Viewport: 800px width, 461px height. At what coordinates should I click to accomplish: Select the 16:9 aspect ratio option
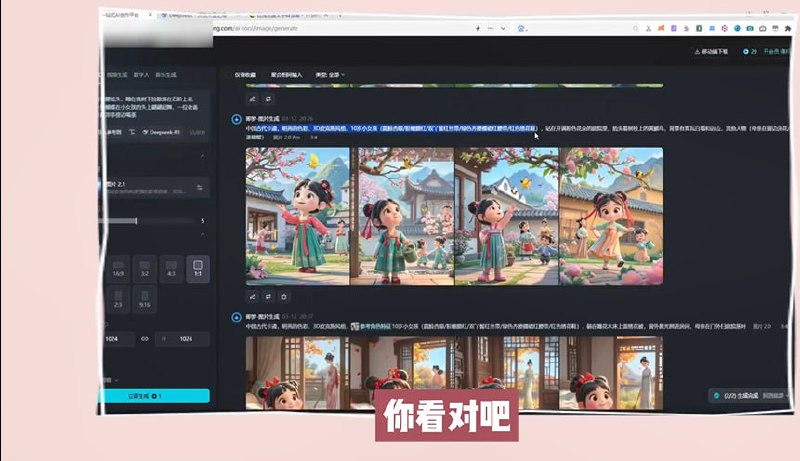coord(119,268)
